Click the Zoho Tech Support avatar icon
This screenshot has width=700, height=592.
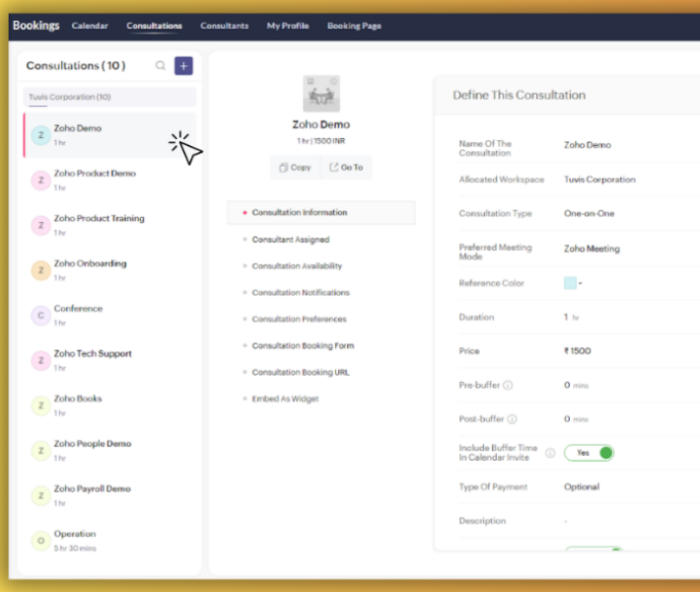(40, 360)
